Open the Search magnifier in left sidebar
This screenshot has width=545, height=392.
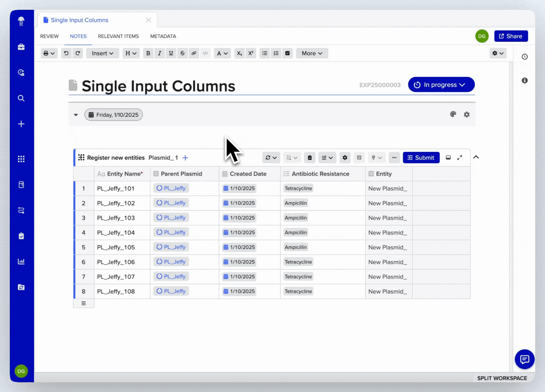click(21, 98)
